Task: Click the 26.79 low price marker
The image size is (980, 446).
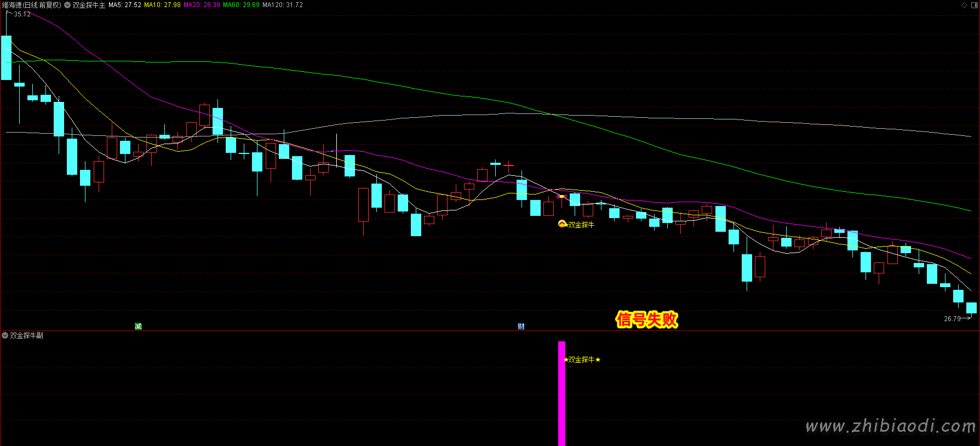Action: point(952,319)
